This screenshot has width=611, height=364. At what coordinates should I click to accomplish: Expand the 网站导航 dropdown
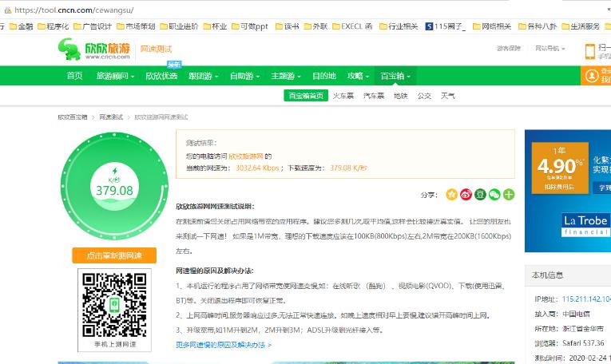[x=550, y=48]
